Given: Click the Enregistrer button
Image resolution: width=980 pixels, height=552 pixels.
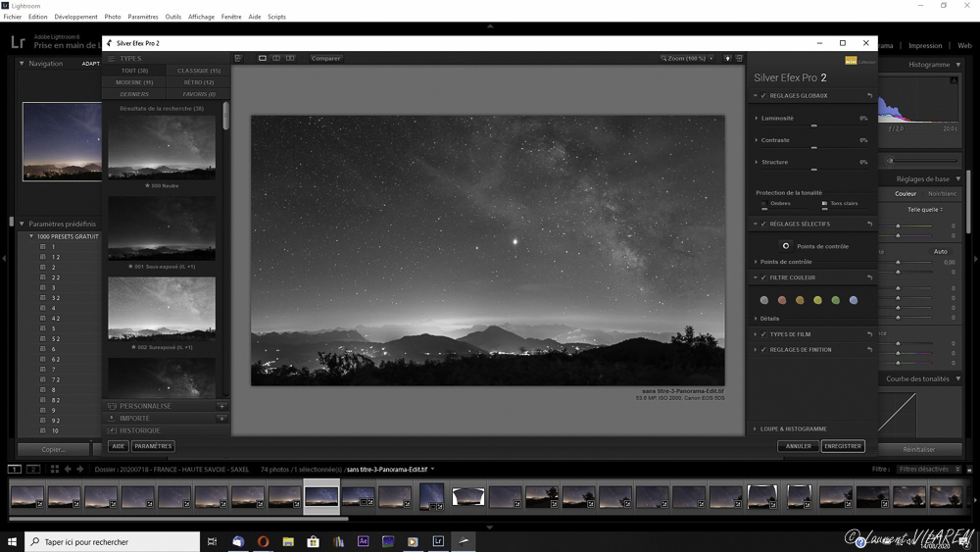Looking at the screenshot, I should (x=843, y=446).
